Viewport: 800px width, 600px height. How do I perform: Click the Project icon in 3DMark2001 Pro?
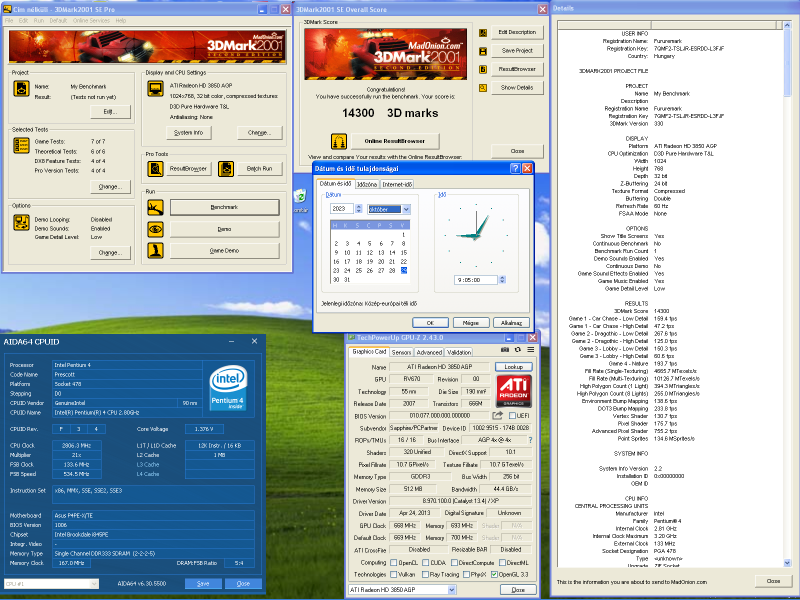tap(21, 89)
